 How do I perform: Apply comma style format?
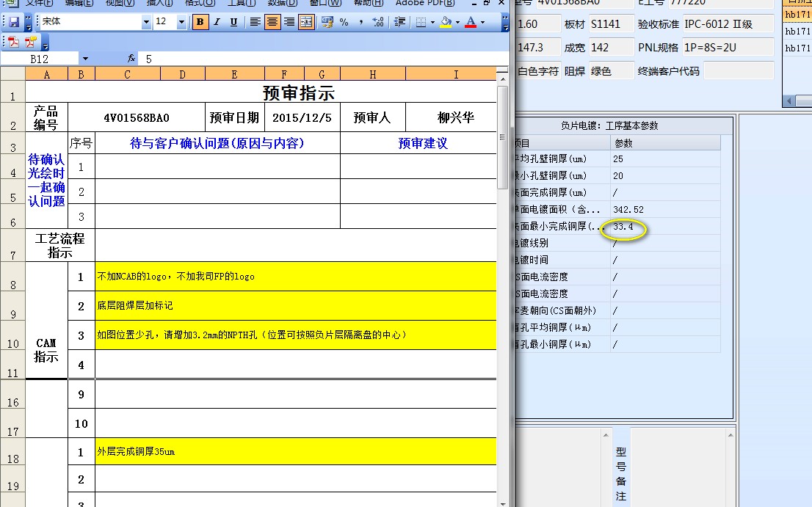coord(361,22)
